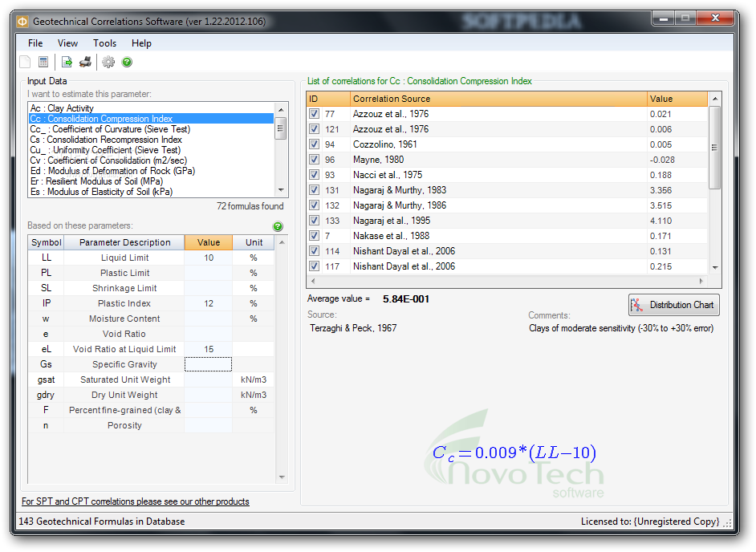Screen dimensions: 756x552
Task: Click the green help icon in toolbar
Action: click(x=127, y=63)
